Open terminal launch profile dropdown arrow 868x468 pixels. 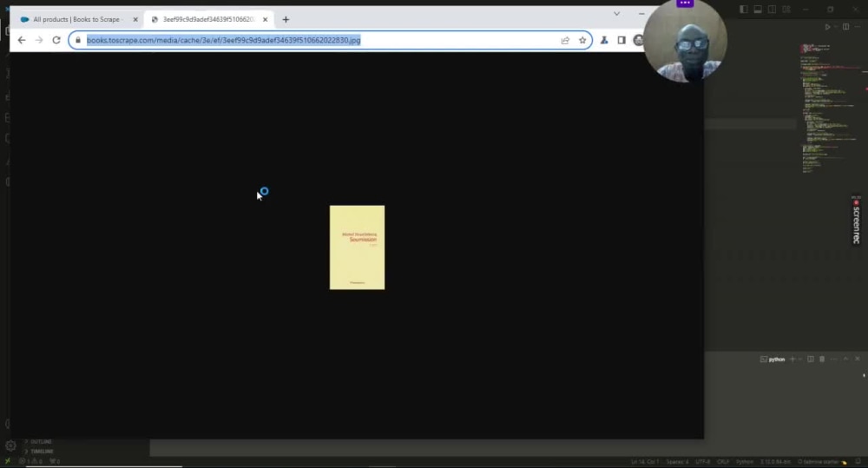[800, 359]
